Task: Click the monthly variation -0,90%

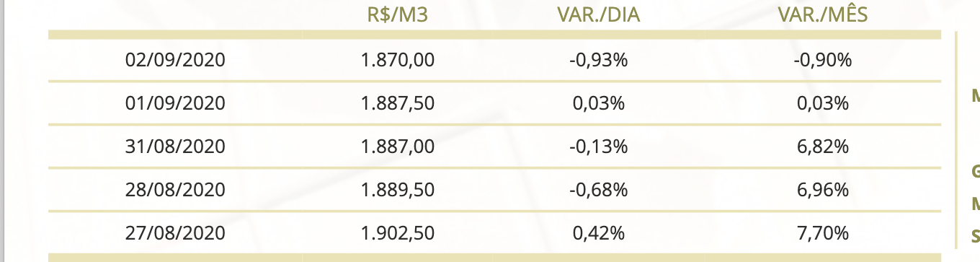Action: [822, 60]
